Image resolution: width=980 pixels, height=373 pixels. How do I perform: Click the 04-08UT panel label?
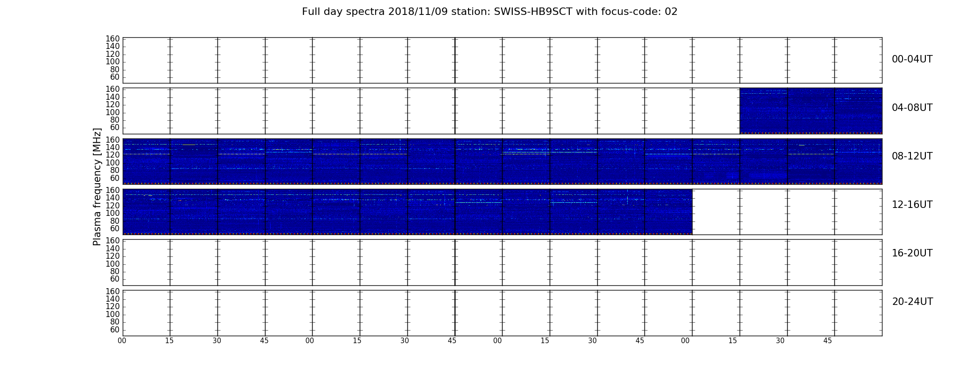(x=912, y=108)
